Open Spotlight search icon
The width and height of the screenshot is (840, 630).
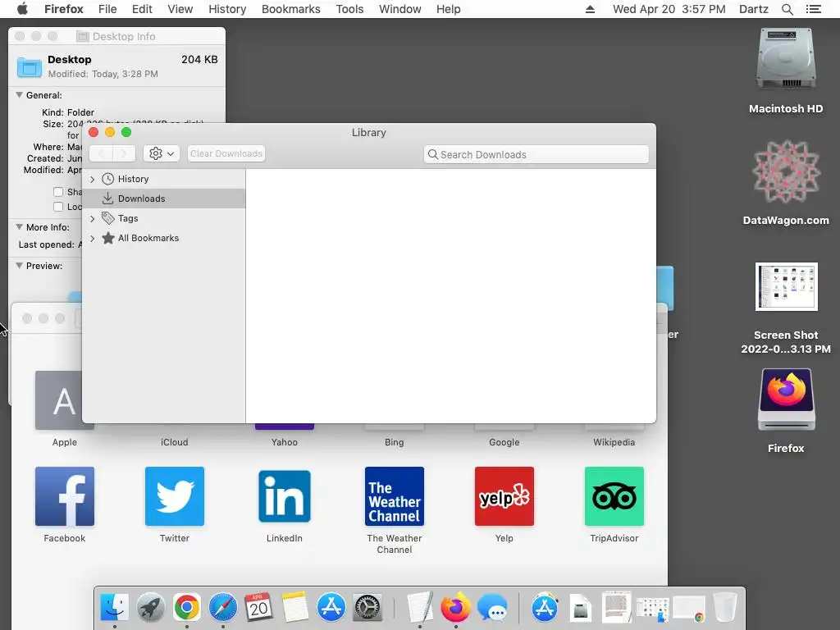(787, 9)
